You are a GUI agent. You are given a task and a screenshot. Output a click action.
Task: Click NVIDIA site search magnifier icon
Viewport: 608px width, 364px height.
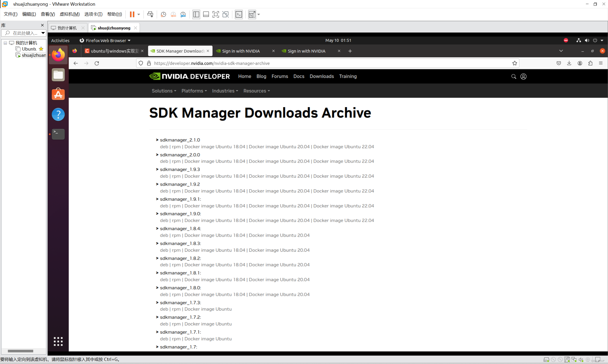click(x=513, y=76)
